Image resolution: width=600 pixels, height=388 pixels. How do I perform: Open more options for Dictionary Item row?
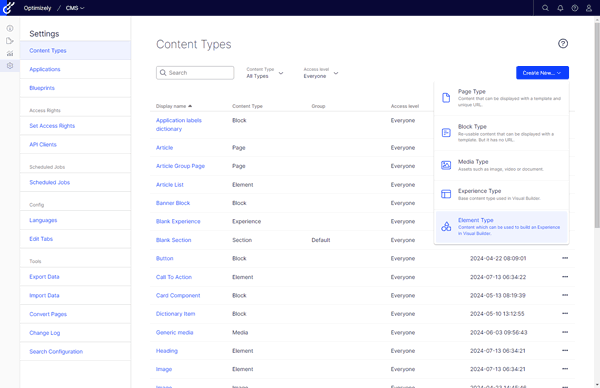coord(565,313)
